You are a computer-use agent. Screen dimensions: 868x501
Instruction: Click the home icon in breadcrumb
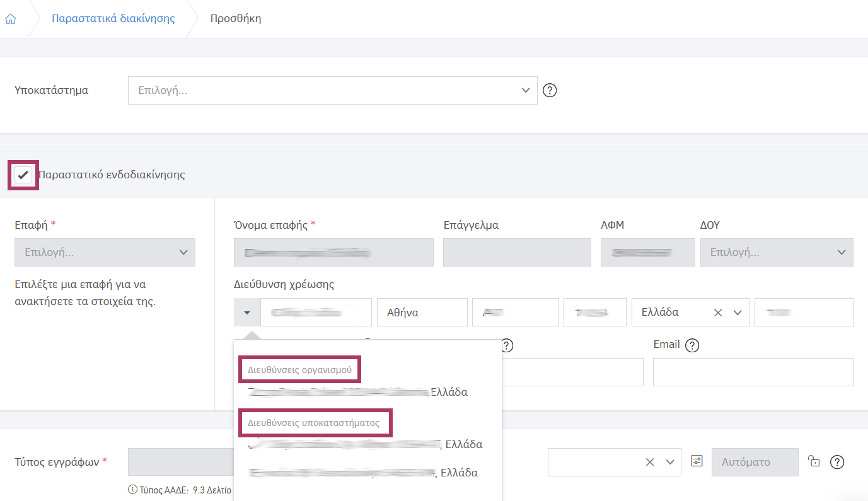pyautogui.click(x=10, y=18)
